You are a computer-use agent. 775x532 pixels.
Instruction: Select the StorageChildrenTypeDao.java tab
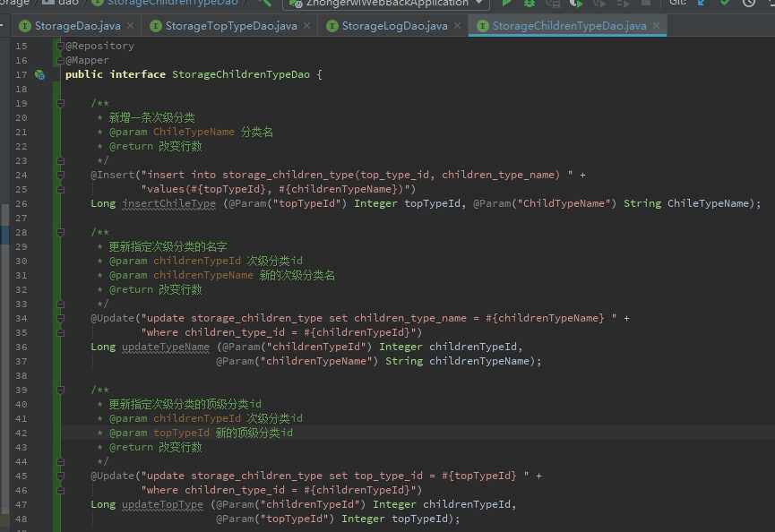tap(569, 26)
